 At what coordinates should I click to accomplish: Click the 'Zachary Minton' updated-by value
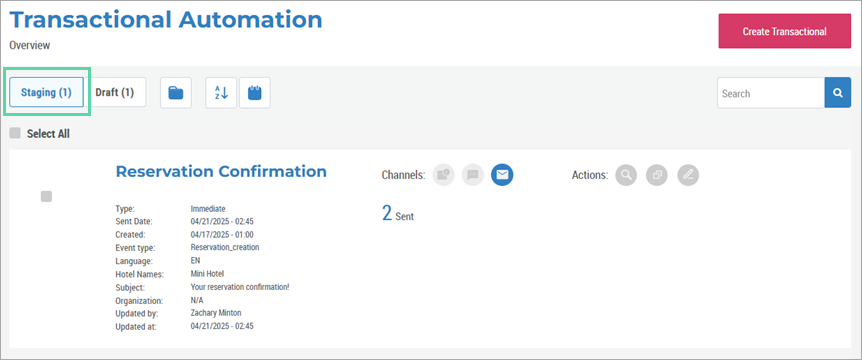[x=216, y=313]
